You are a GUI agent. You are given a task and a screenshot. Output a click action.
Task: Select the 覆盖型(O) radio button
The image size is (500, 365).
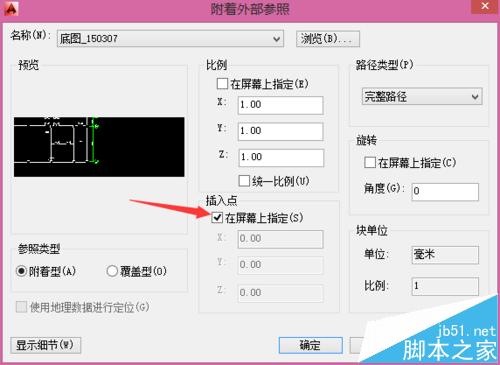pos(112,271)
